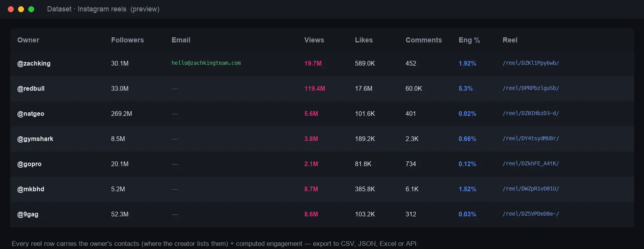Viewport: 644px width, 249px height.
Task: Click the 103.2K likes cell
Action: pos(365,214)
